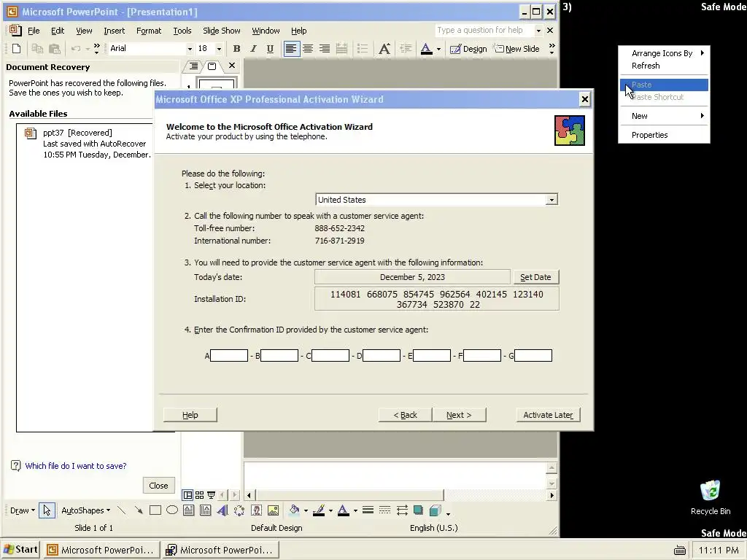Screen dimensions: 747x560
Task: Select the Rectangle drawing tool
Action: (155, 510)
